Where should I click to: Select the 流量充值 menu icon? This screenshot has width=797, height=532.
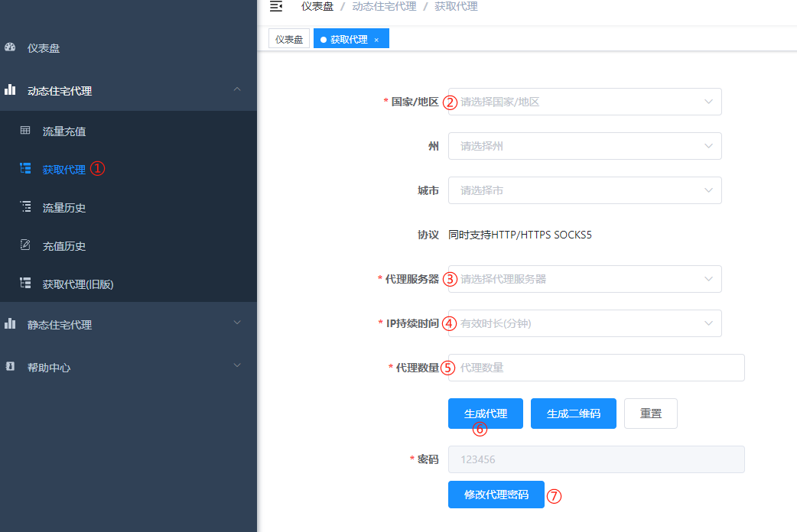(x=27, y=131)
